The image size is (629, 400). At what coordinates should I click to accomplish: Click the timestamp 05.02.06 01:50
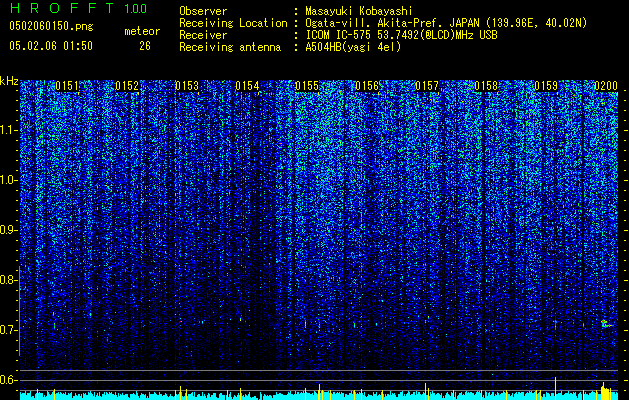pyautogui.click(x=51, y=46)
